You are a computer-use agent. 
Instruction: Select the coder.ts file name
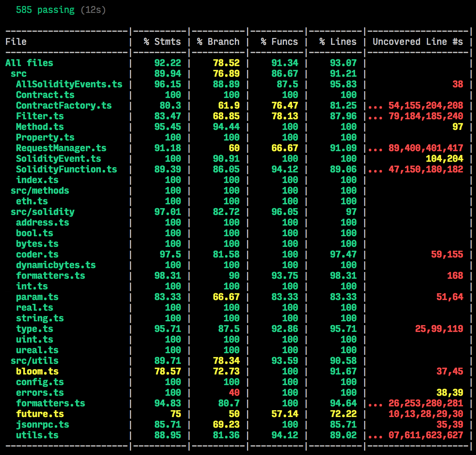pyautogui.click(x=37, y=254)
